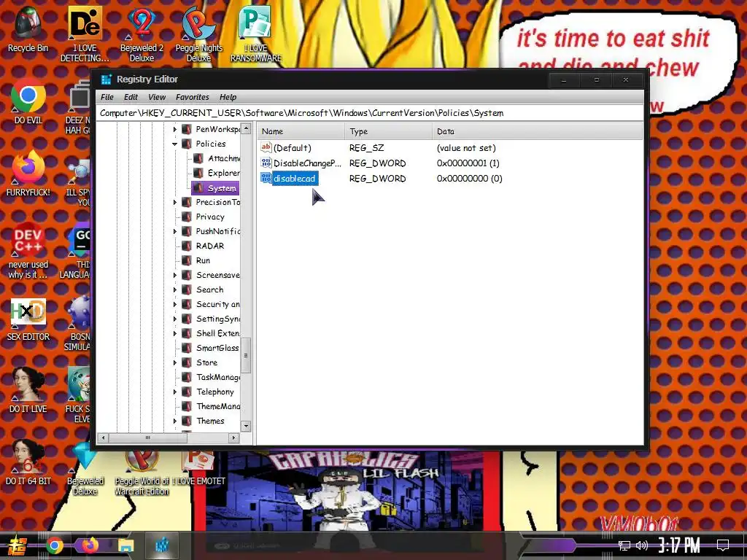The image size is (747, 560).
Task: Click tree horizontal scrollbar left arrow
Action: point(104,437)
